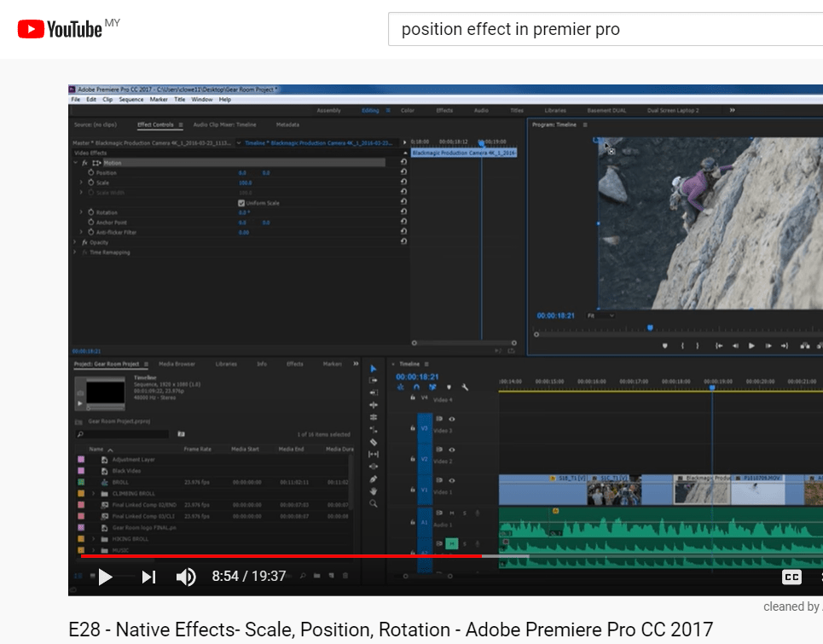The image size is (823, 644).
Task: Expand the Scale property arrow
Action: point(81,183)
